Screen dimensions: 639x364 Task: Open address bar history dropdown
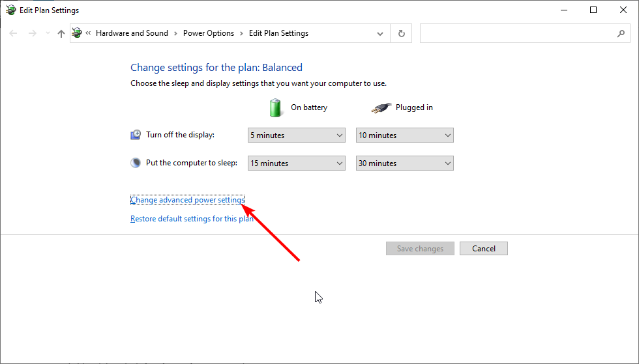[379, 33]
